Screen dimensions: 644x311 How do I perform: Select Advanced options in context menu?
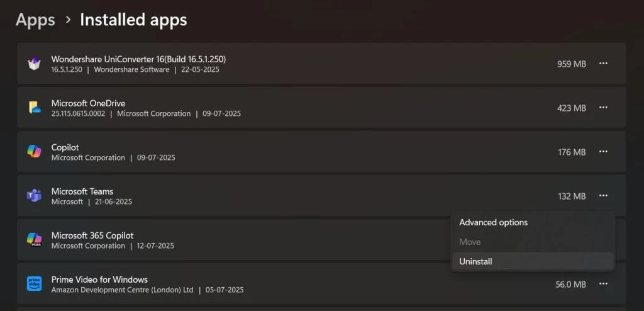[x=493, y=222]
